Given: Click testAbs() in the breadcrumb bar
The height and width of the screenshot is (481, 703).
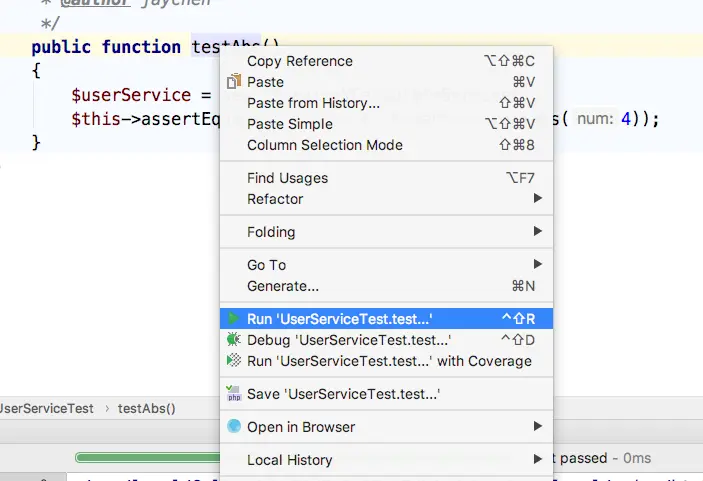Looking at the screenshot, I should click(147, 409).
